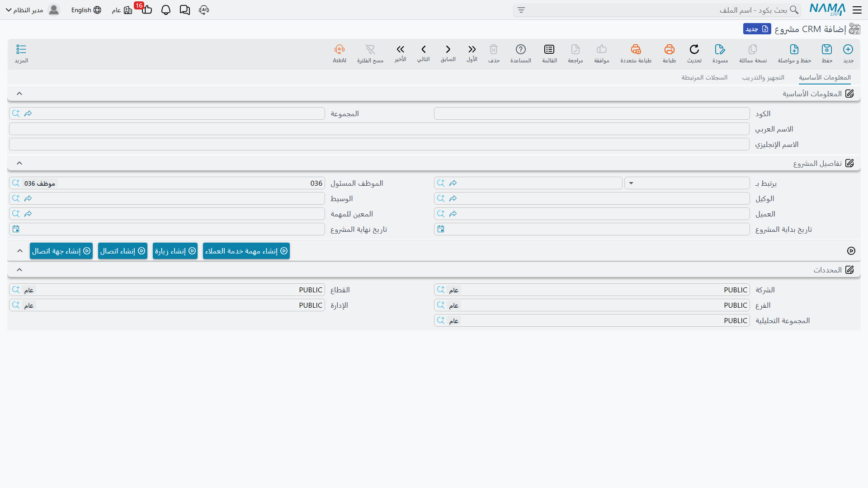868x488 pixels.
Task: Click the AI bot icon in header
Action: tap(204, 10)
